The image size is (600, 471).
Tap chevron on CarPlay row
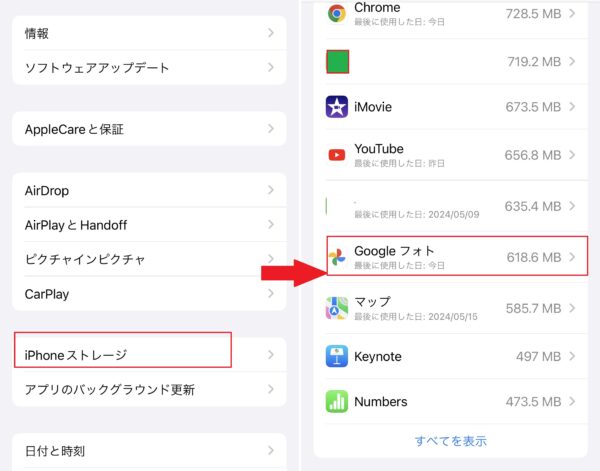271,293
